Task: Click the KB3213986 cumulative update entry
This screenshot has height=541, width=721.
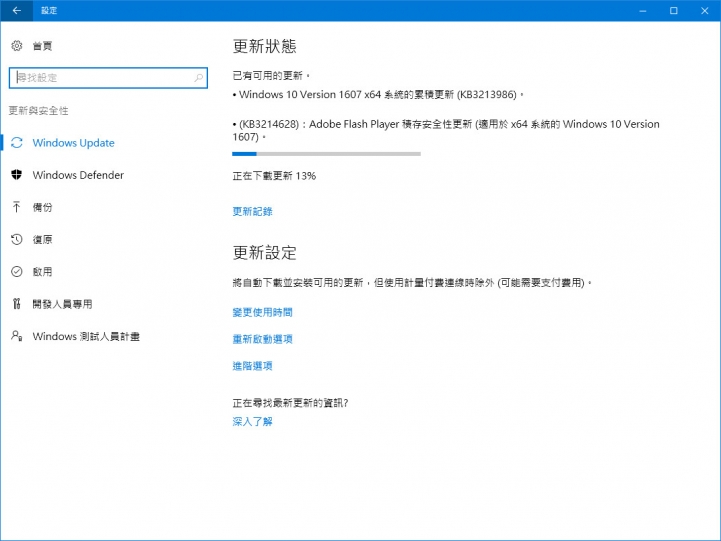Action: point(378,95)
